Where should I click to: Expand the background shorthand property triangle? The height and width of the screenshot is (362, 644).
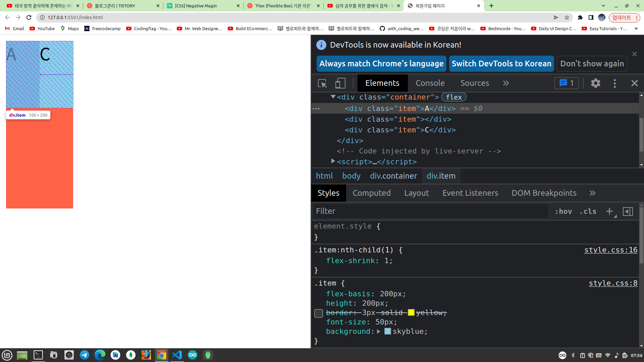[x=379, y=331]
